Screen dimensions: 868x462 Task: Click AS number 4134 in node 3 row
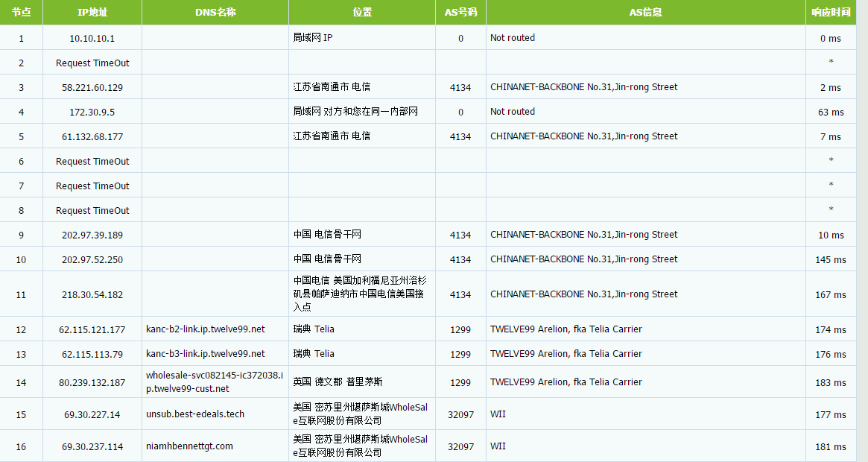[x=460, y=87]
